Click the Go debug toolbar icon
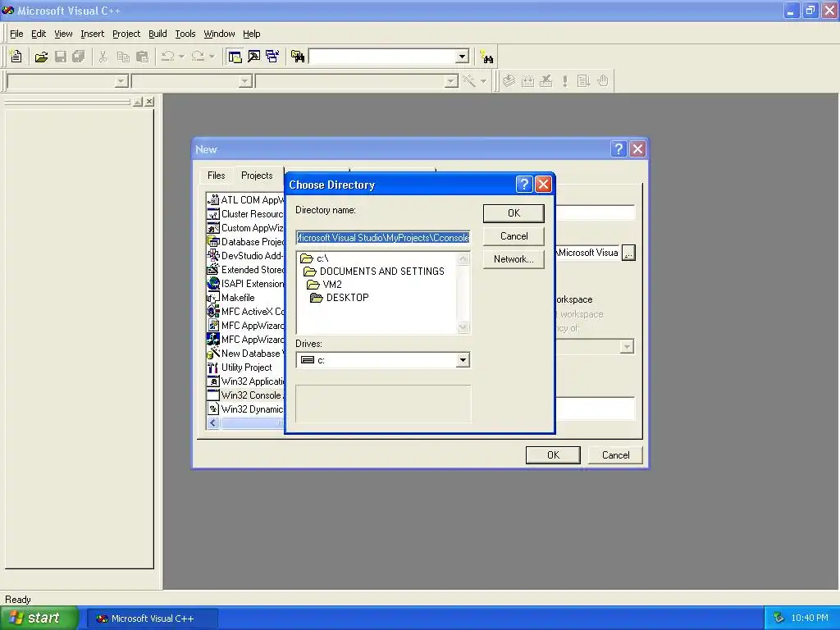 (583, 81)
